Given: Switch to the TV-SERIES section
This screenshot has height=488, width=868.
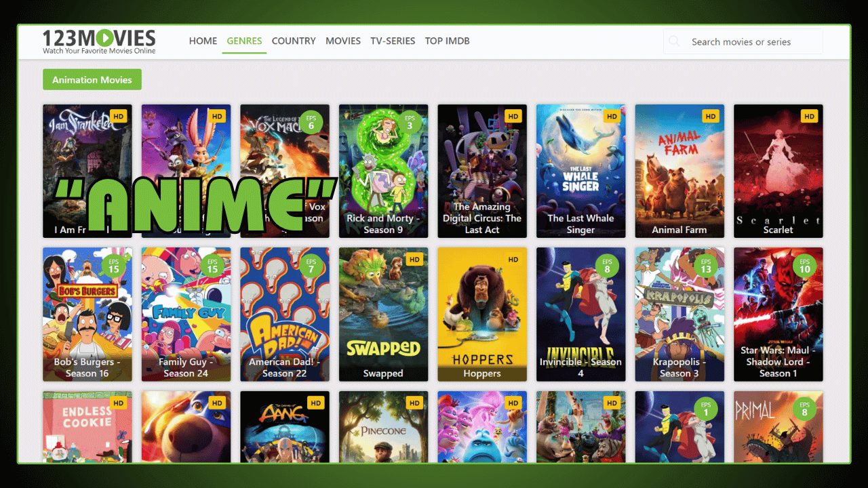Looking at the screenshot, I should pyautogui.click(x=393, y=41).
